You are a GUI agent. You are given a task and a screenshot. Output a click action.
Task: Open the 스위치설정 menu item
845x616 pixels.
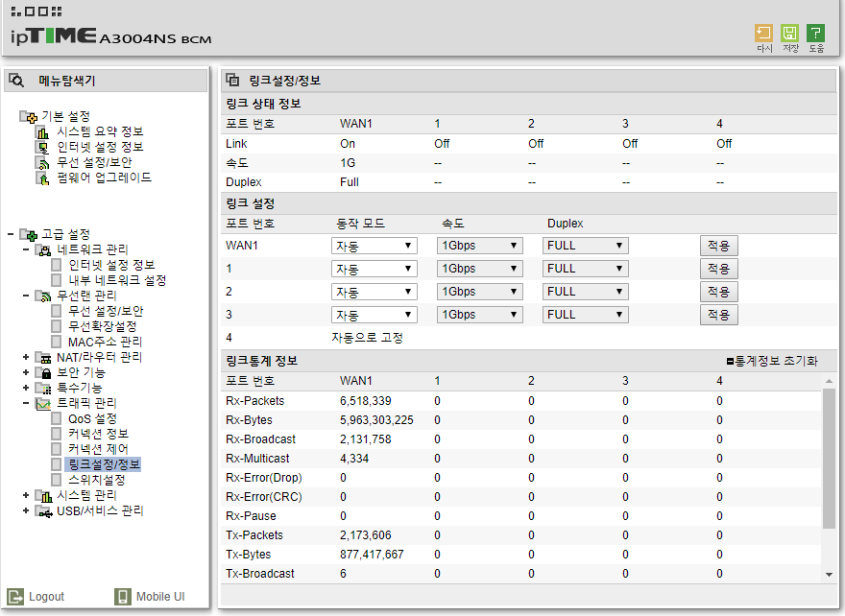click(x=96, y=480)
